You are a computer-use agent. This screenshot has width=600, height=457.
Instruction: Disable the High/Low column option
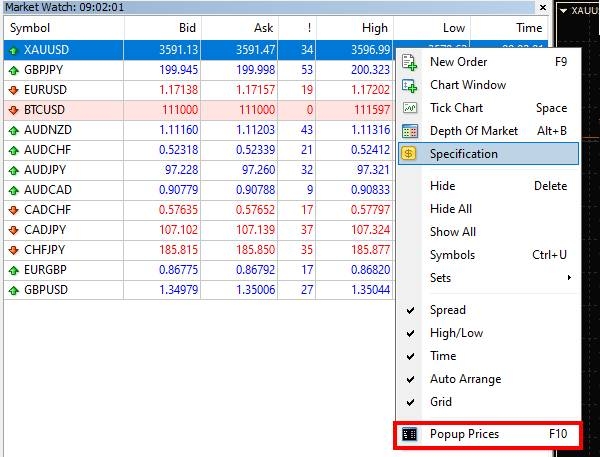[456, 333]
